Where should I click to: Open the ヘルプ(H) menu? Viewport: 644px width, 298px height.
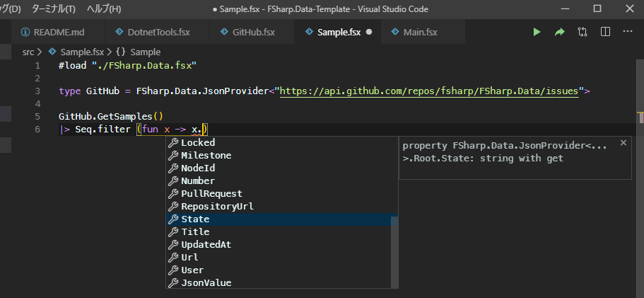(x=103, y=9)
